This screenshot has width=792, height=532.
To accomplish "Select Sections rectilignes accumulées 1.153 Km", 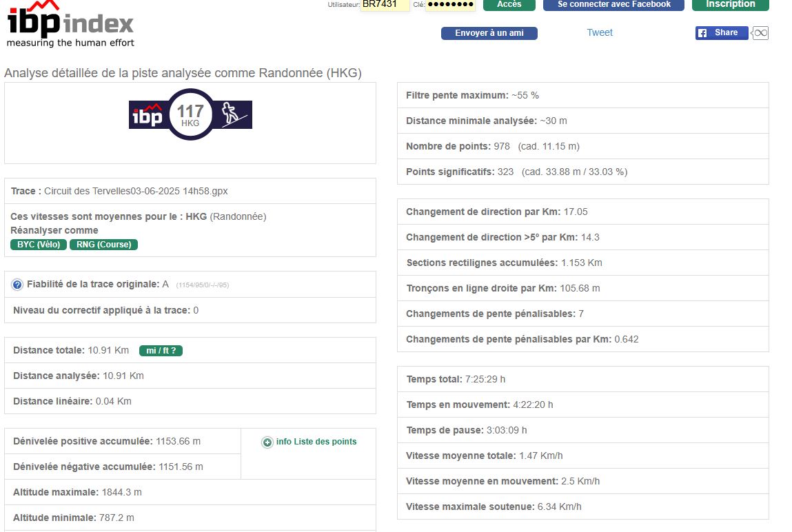I will tap(504, 263).
